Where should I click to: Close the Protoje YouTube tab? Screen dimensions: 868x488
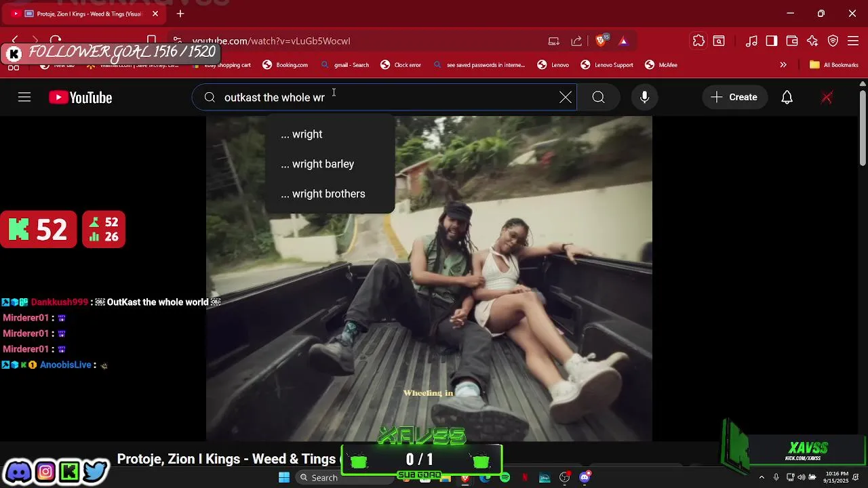(x=155, y=14)
